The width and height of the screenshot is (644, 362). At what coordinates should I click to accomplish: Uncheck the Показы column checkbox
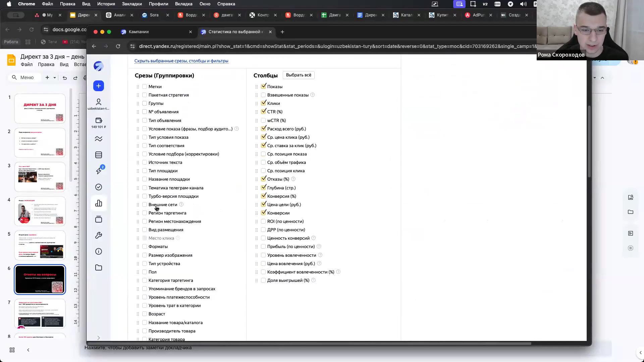263,86
